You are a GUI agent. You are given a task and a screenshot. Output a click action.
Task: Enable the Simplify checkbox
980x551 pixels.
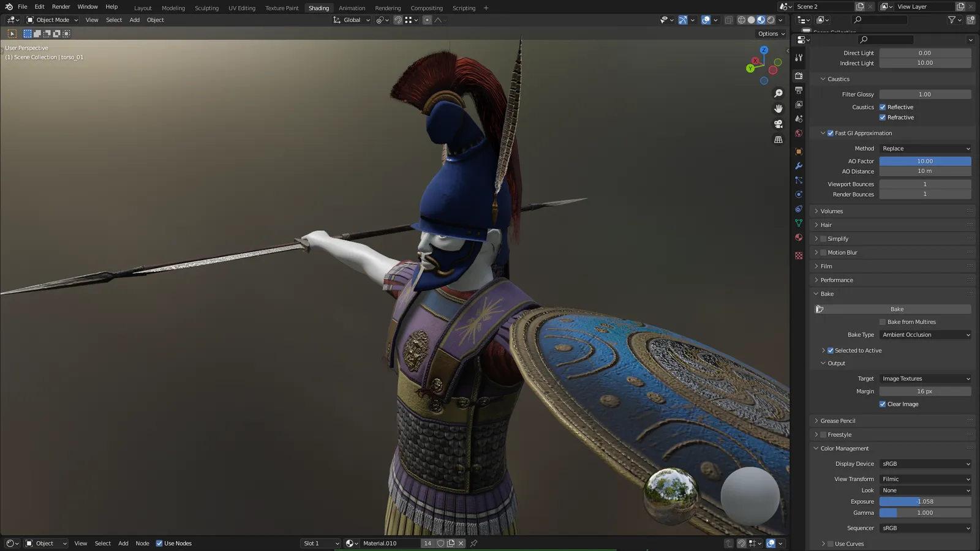(x=823, y=239)
